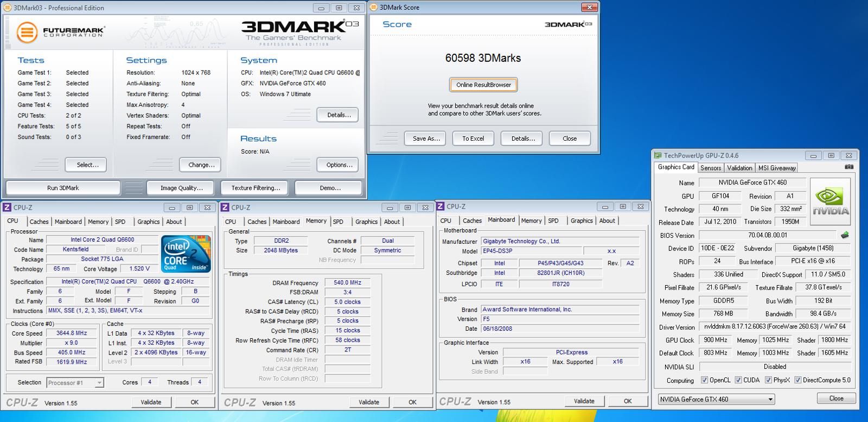868x422 pixels.
Task: Open the MSI Giveaway tab
Action: pos(777,168)
